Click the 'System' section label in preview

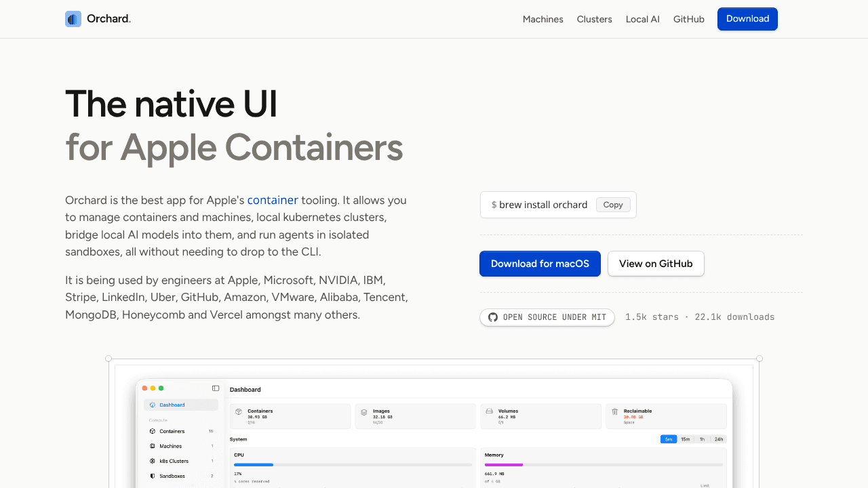tap(238, 439)
